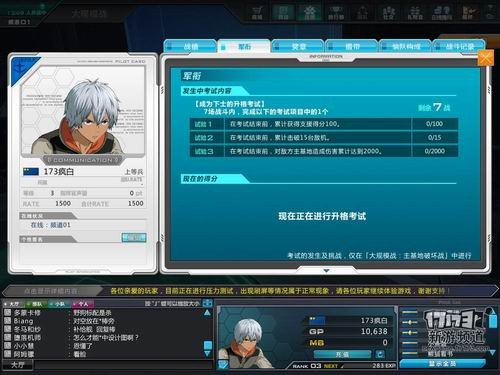Click chat message 怎么才能*中设计图啊？
The image size is (500, 375).
tap(106, 338)
